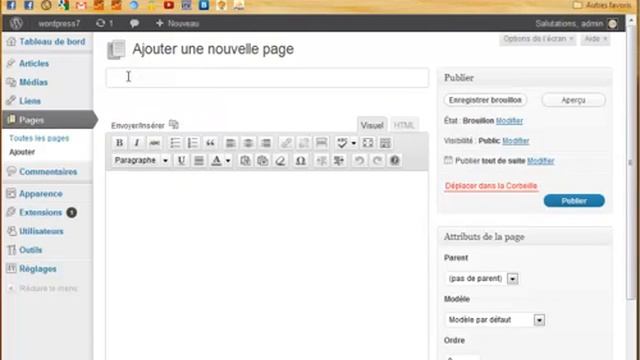640x360 pixels.
Task: Click Modifier next to Visibilité Public
Action: pyautogui.click(x=516, y=141)
